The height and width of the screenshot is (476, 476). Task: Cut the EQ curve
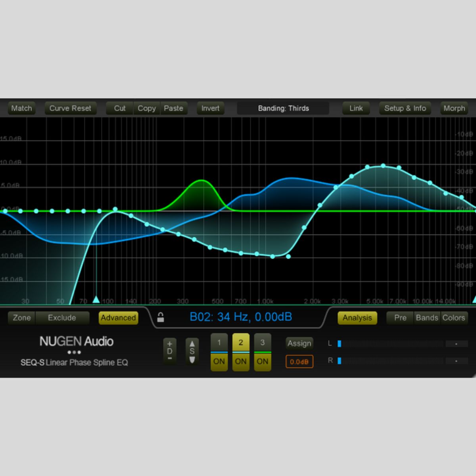119,108
